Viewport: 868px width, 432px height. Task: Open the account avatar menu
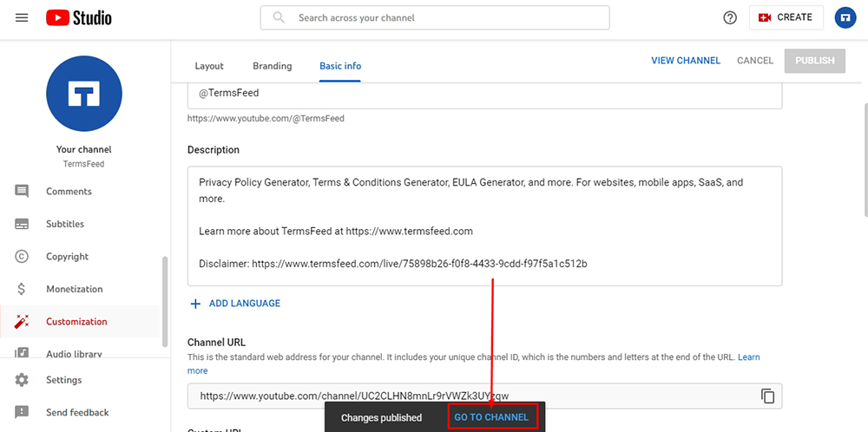coord(845,17)
